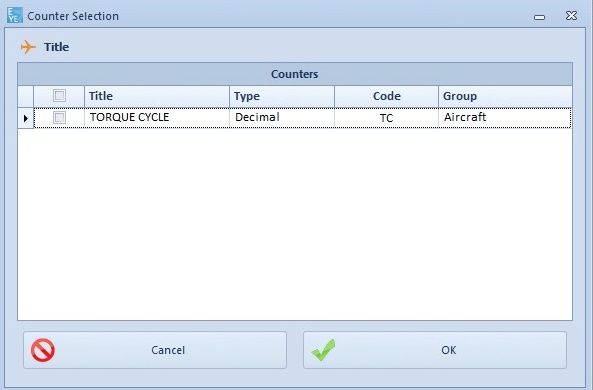Sort by the Group column header
This screenshot has width=593, height=390.
click(505, 96)
